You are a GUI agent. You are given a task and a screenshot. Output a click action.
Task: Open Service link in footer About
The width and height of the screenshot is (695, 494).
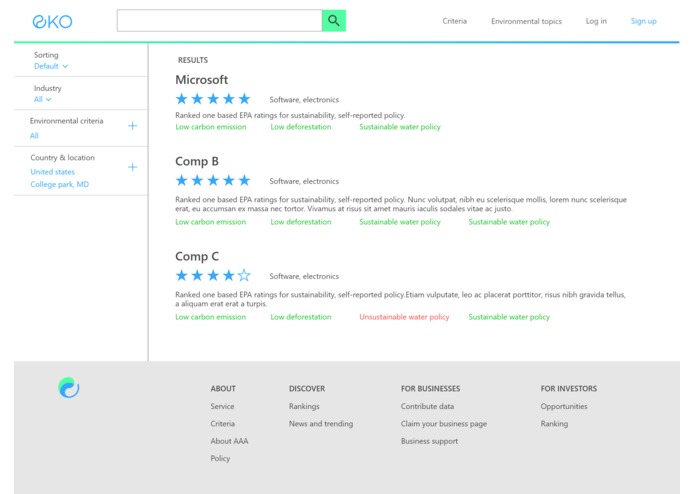tap(222, 406)
